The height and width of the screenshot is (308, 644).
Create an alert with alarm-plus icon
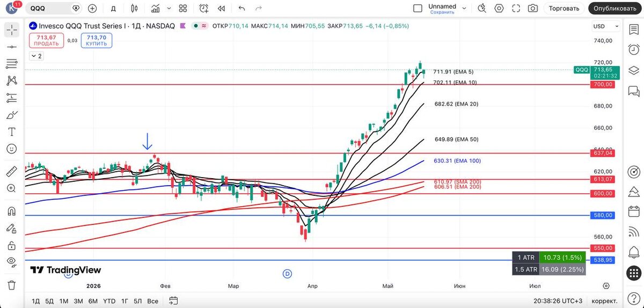tap(204, 8)
